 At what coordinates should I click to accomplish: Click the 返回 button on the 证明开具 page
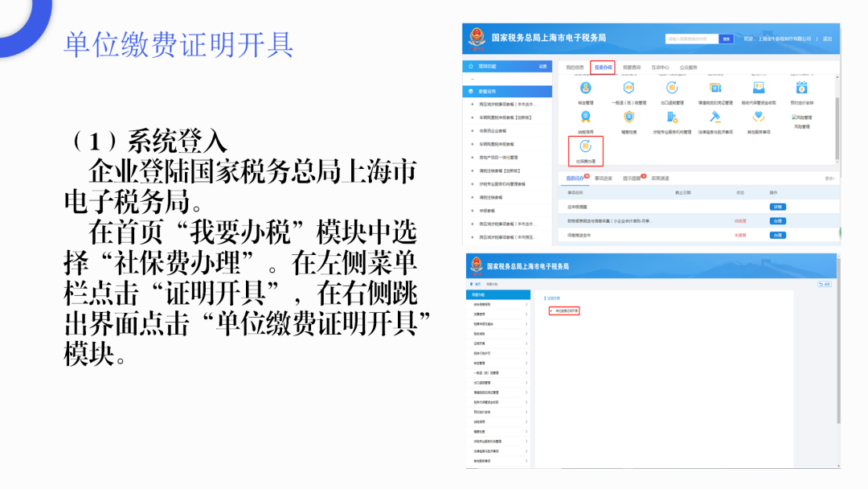pyautogui.click(x=825, y=284)
